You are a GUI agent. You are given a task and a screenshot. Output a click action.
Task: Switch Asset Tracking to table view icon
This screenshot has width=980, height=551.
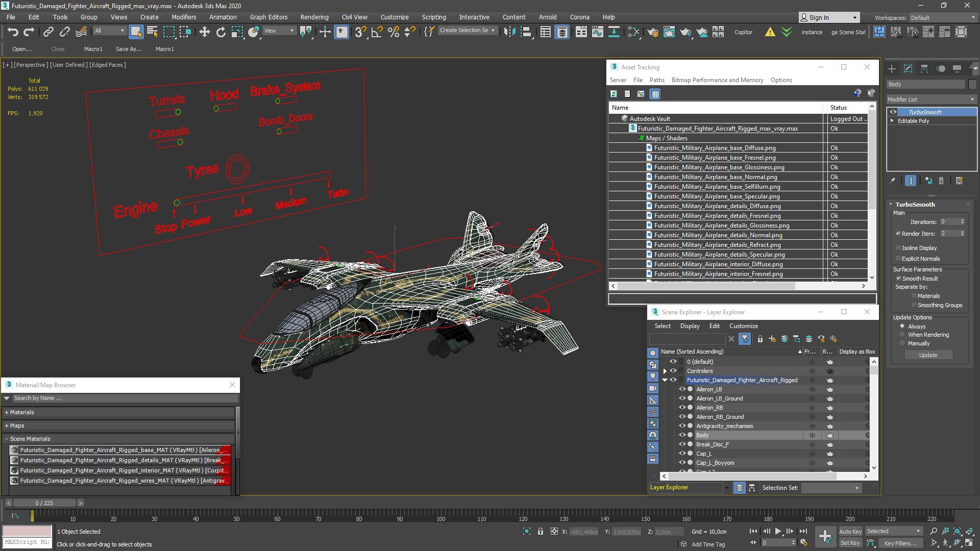click(655, 94)
